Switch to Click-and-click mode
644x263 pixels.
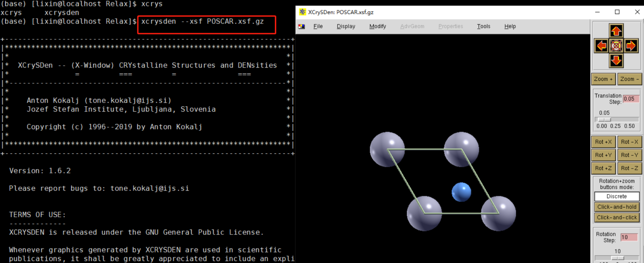(x=616, y=217)
